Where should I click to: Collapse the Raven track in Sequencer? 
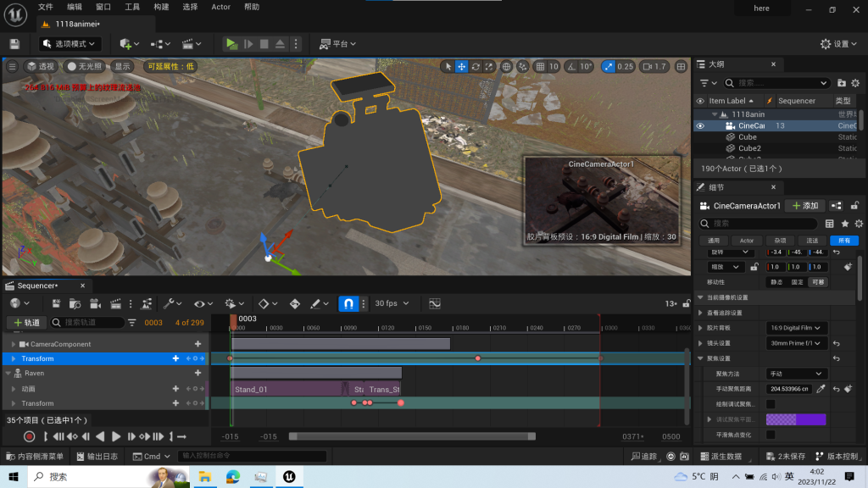[8, 374]
